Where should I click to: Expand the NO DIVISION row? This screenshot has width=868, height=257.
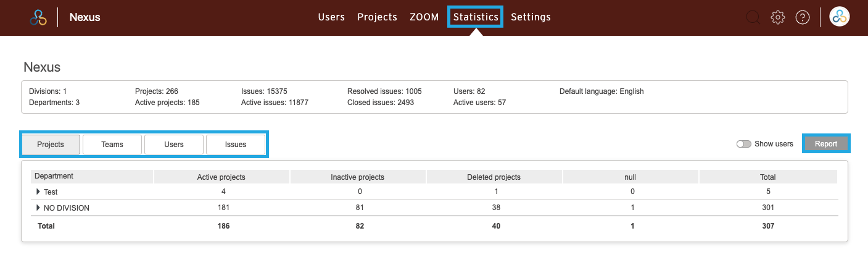pos(38,208)
